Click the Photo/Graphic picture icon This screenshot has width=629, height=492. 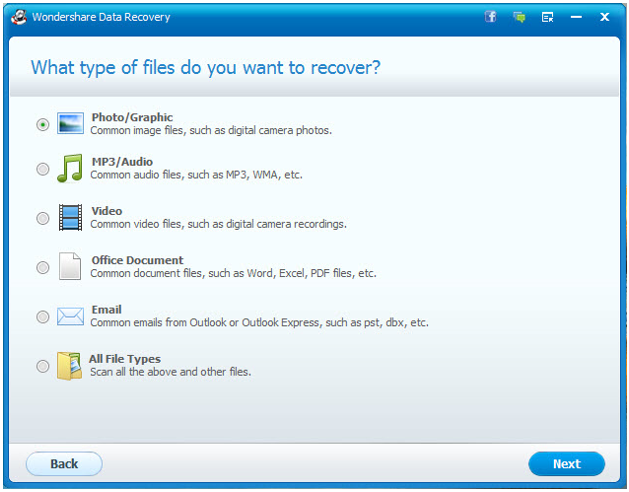(x=70, y=123)
